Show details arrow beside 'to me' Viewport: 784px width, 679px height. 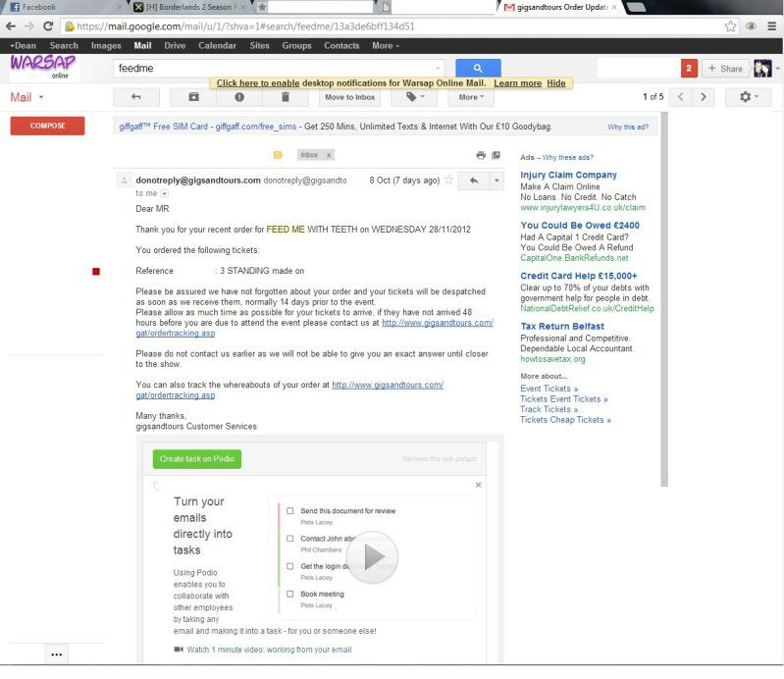pyautogui.click(x=165, y=193)
